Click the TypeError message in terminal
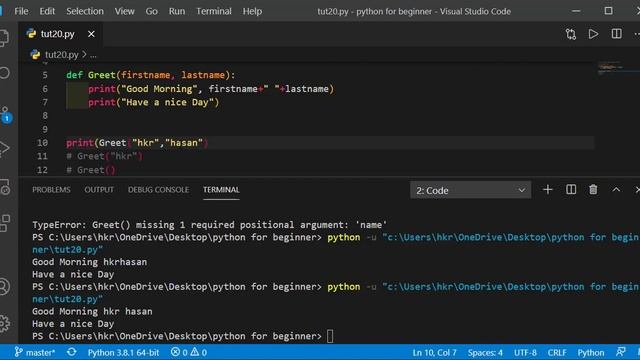 coord(209,225)
